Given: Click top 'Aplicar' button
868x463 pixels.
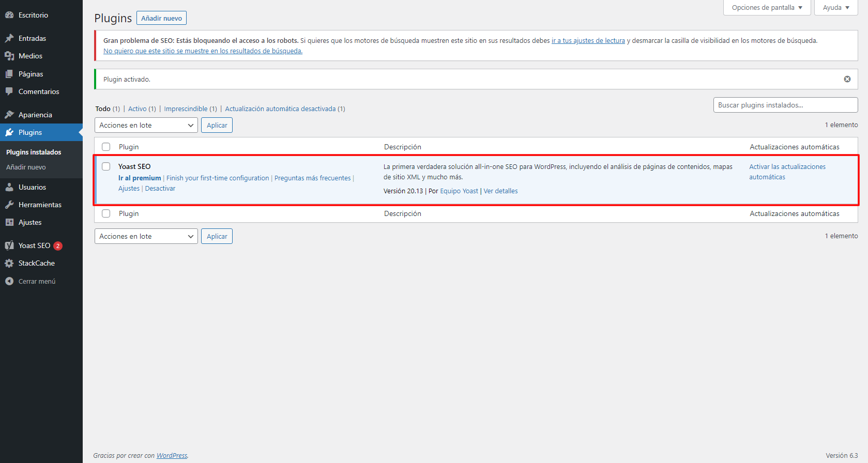Looking at the screenshot, I should pyautogui.click(x=217, y=125).
